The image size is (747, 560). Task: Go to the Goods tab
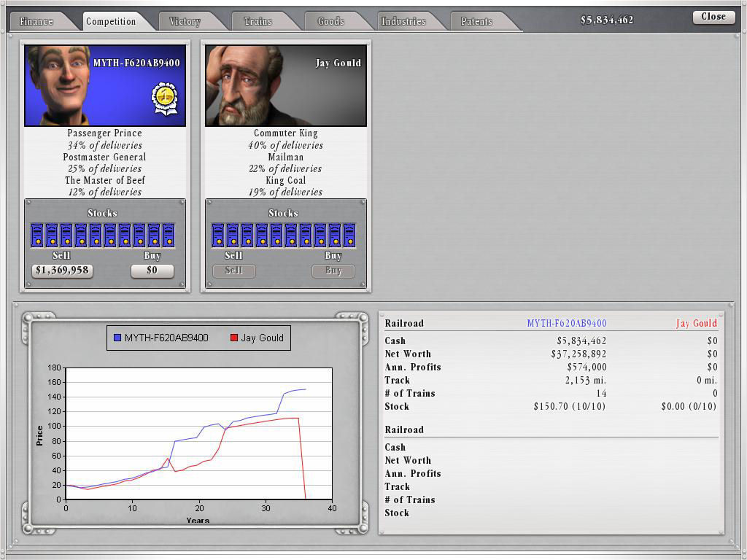[330, 21]
